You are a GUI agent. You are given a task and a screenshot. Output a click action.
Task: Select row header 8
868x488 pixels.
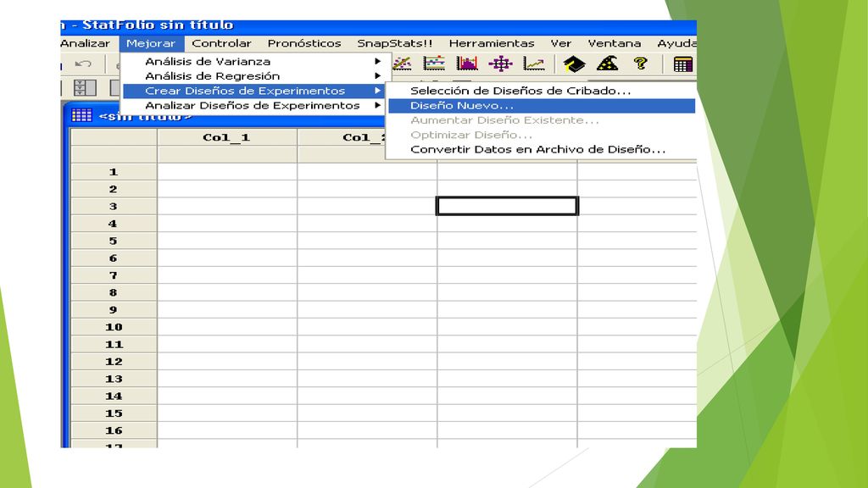[114, 292]
